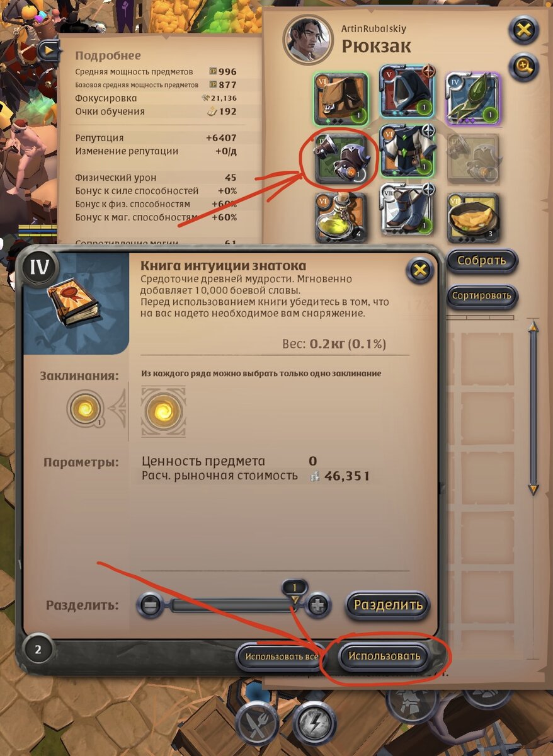Expand the panel via top-left arrow tab

tap(48, 50)
